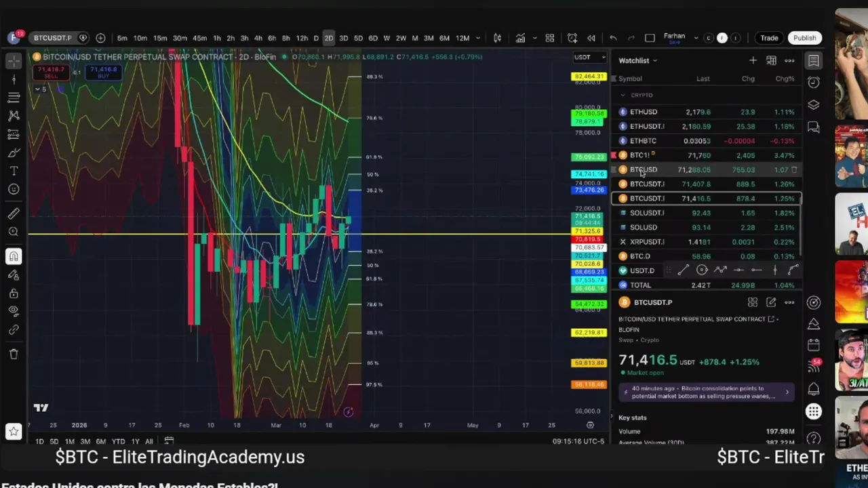
Task: Open Alerts clock icon in right sidebar
Action: point(814,82)
